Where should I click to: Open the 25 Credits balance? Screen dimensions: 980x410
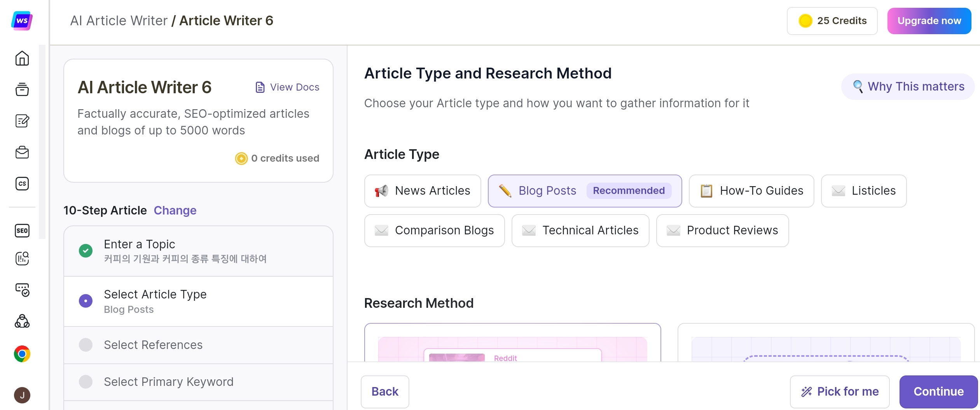click(832, 21)
